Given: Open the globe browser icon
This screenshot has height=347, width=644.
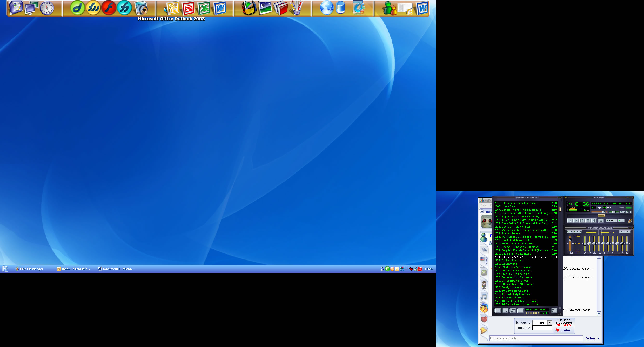Looking at the screenshot, I should click(x=326, y=8).
